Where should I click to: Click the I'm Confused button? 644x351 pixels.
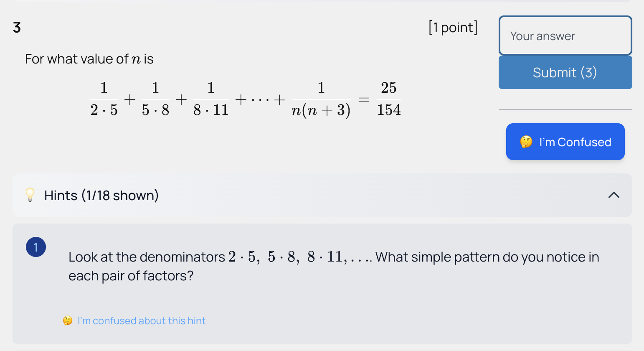point(565,142)
